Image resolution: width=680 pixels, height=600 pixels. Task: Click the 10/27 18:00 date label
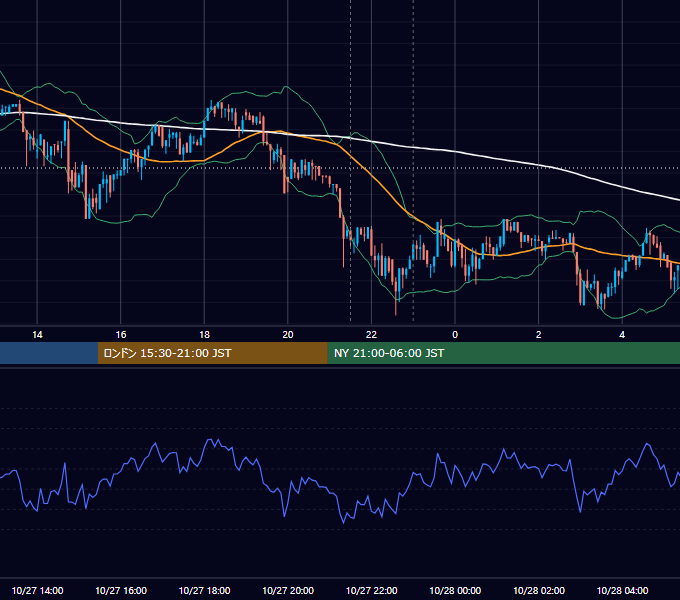coord(204,590)
